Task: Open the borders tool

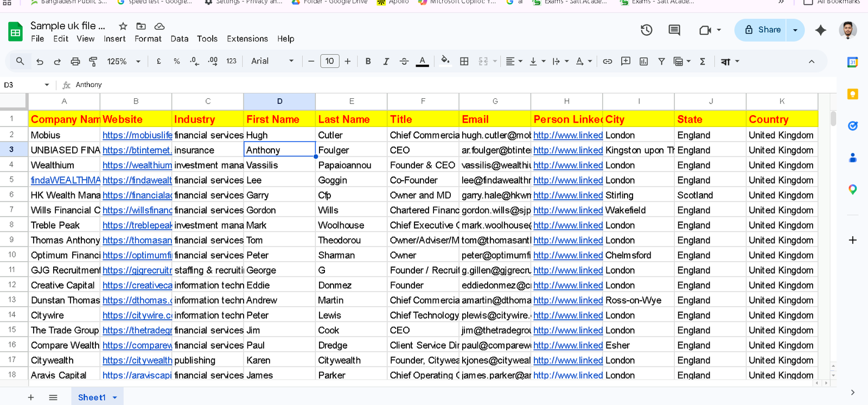Action: tap(464, 61)
